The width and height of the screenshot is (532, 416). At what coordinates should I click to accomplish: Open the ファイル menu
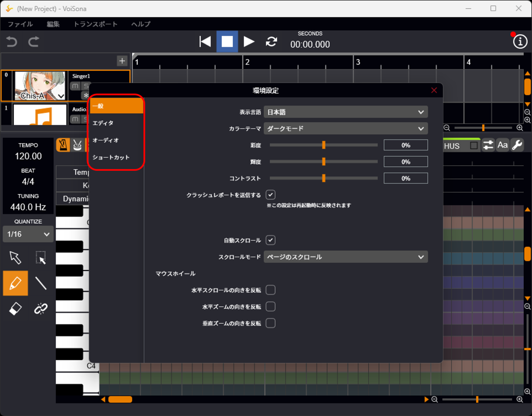20,24
